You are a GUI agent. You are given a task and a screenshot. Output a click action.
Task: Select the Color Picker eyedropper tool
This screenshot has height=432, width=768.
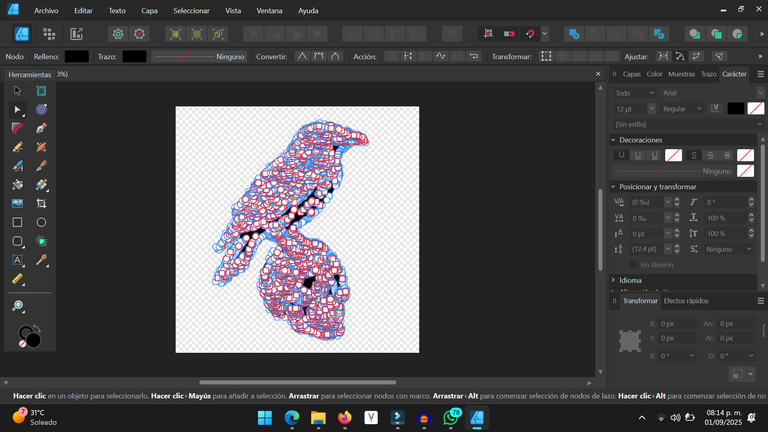coord(41,260)
